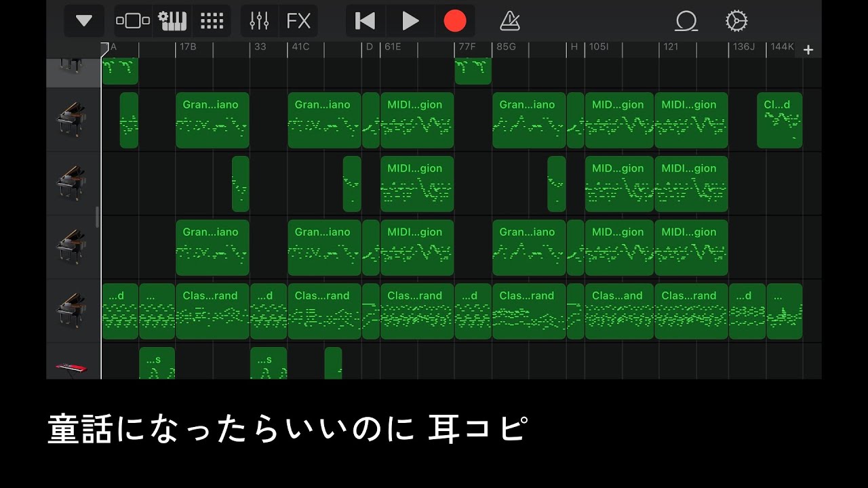
Task: Select second track MIDI...gion region at 61E
Action: (x=417, y=120)
